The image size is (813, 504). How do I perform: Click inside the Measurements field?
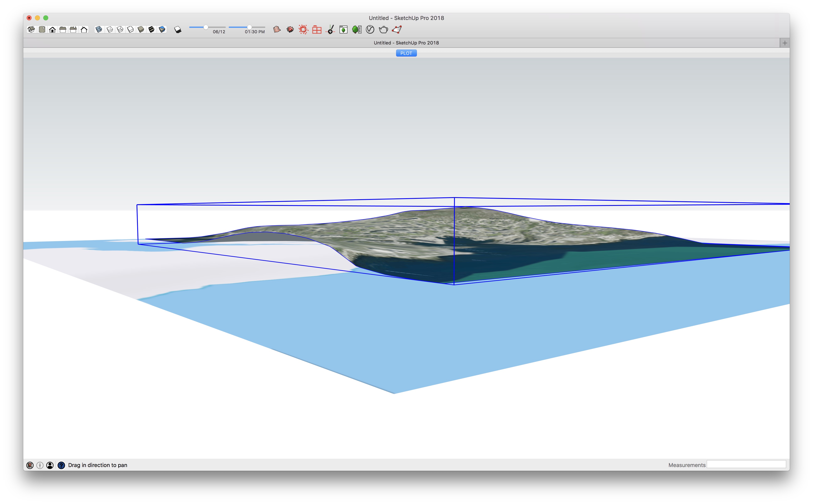pos(746,465)
